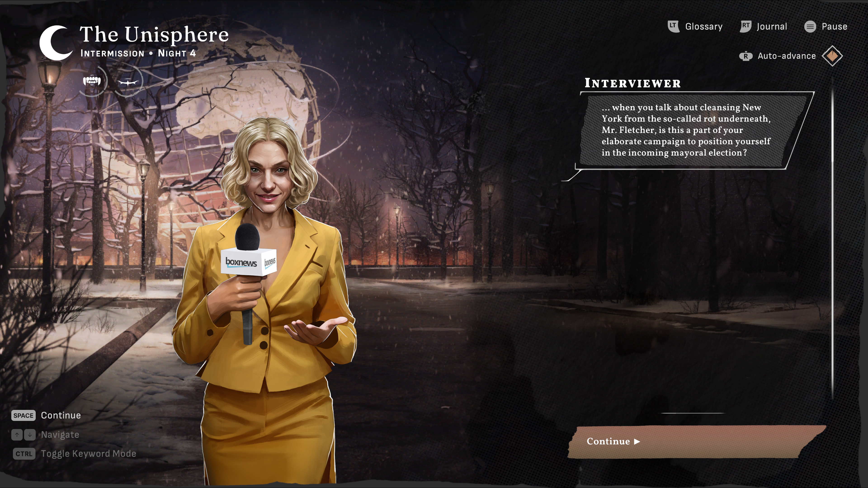Click the Auto-advance label

pyautogui.click(x=786, y=56)
